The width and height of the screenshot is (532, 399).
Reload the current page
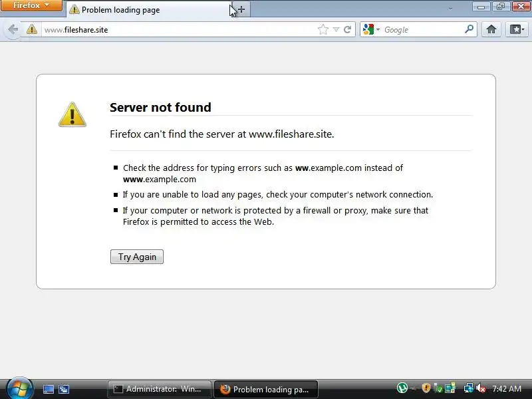coord(347,30)
